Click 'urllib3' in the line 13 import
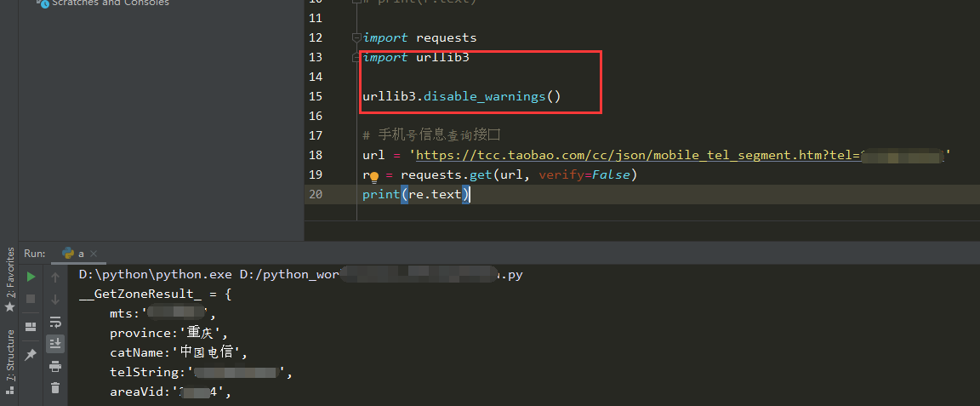 (x=442, y=58)
